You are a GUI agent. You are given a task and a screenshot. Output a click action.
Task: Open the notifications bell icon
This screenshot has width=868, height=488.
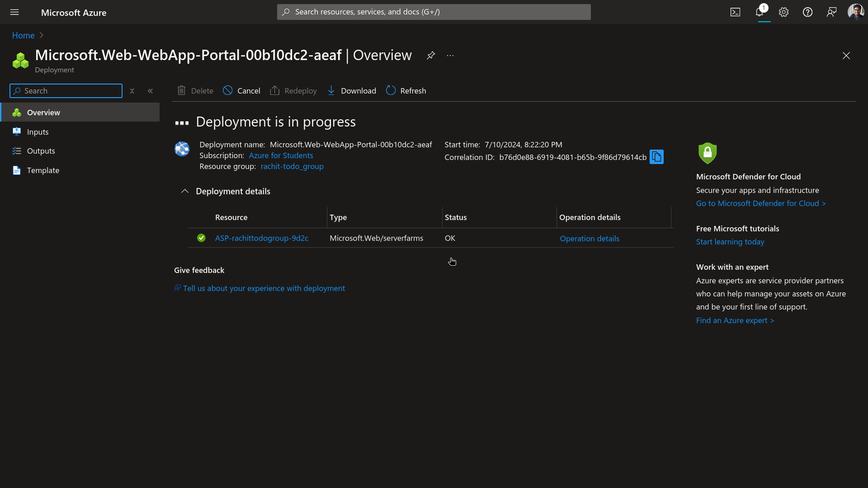tap(759, 12)
